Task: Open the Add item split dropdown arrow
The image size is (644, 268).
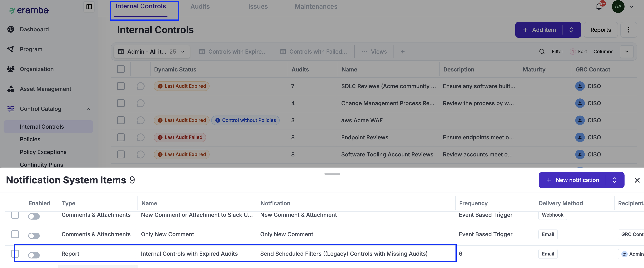Action: [x=571, y=30]
